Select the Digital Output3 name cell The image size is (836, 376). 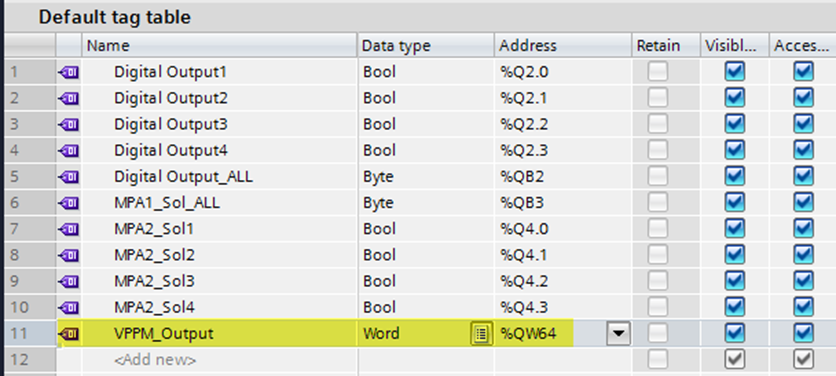click(x=219, y=124)
